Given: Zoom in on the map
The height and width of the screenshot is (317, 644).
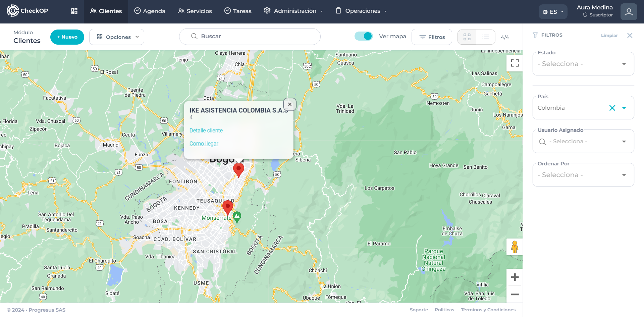Looking at the screenshot, I should (x=515, y=277).
